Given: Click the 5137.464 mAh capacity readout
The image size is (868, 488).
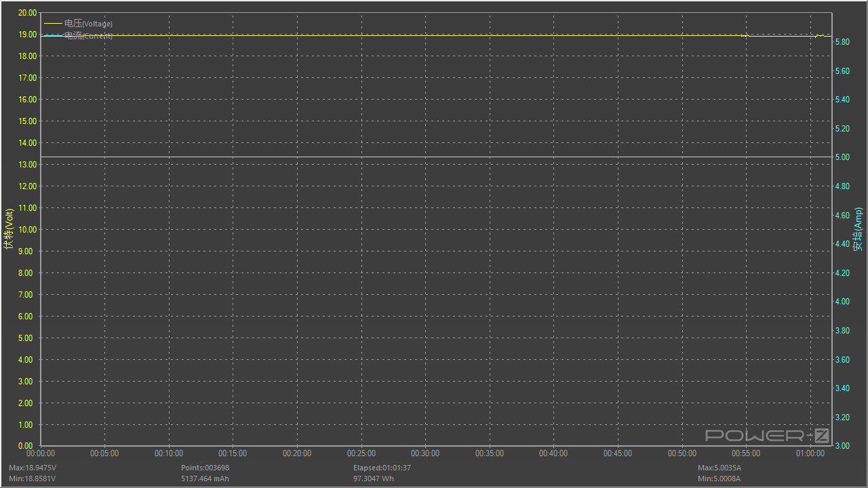Looking at the screenshot, I should [205, 479].
